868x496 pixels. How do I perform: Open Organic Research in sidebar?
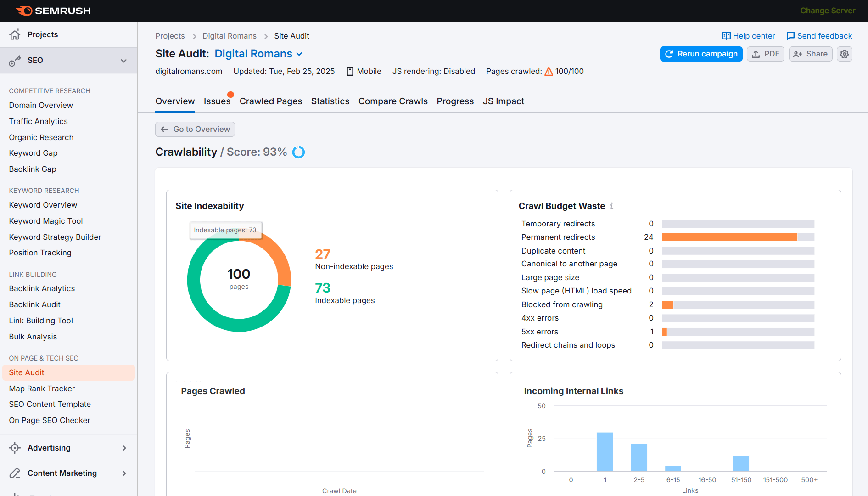click(x=41, y=137)
